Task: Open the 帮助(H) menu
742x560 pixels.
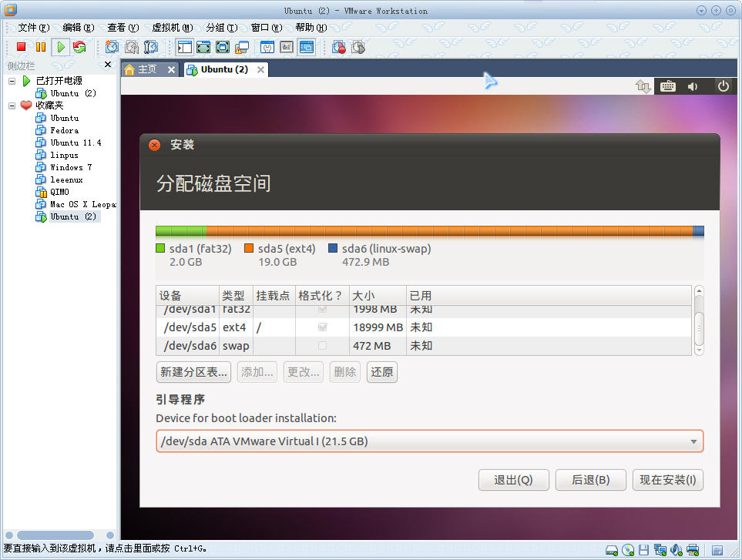Action: [x=311, y=28]
